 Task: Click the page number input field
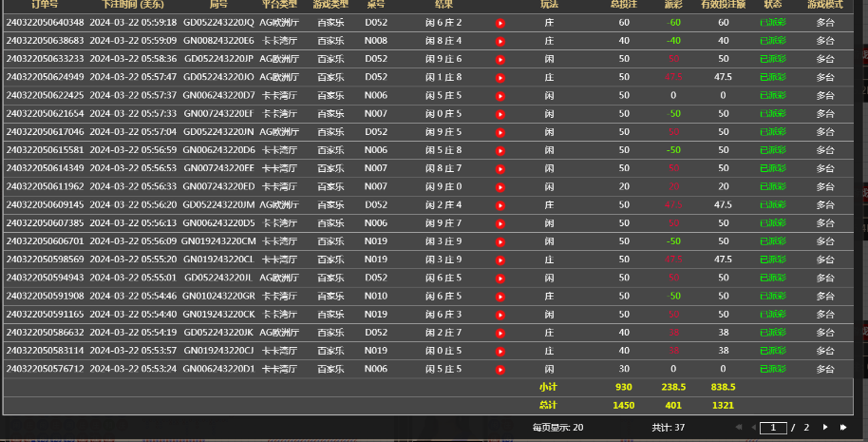776,428
